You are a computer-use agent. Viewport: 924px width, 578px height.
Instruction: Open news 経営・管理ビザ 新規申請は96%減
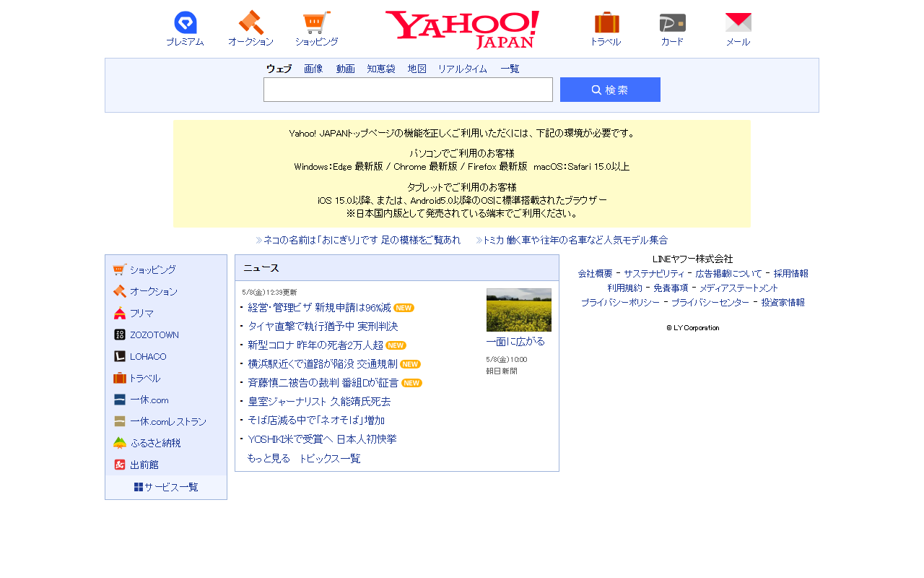(x=319, y=308)
